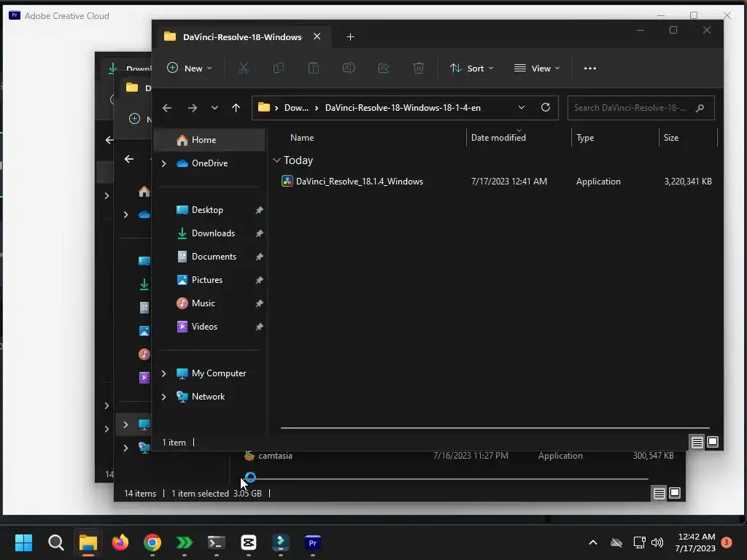Viewport: 747px width, 560px height.
Task: Open the terminal app on taskbar
Action: pyautogui.click(x=216, y=542)
